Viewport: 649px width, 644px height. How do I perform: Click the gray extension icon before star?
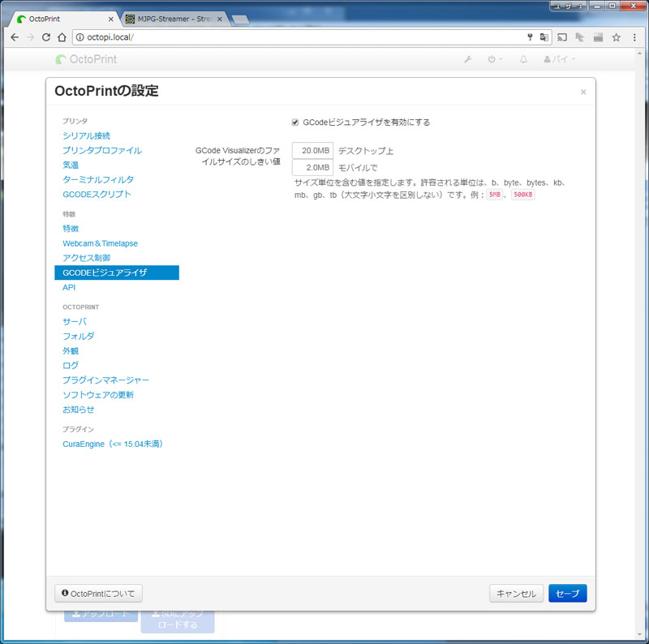pos(598,37)
